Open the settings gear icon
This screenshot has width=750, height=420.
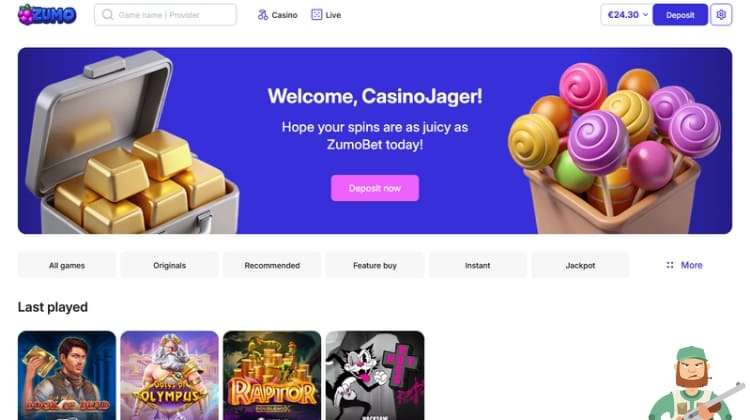pos(721,15)
